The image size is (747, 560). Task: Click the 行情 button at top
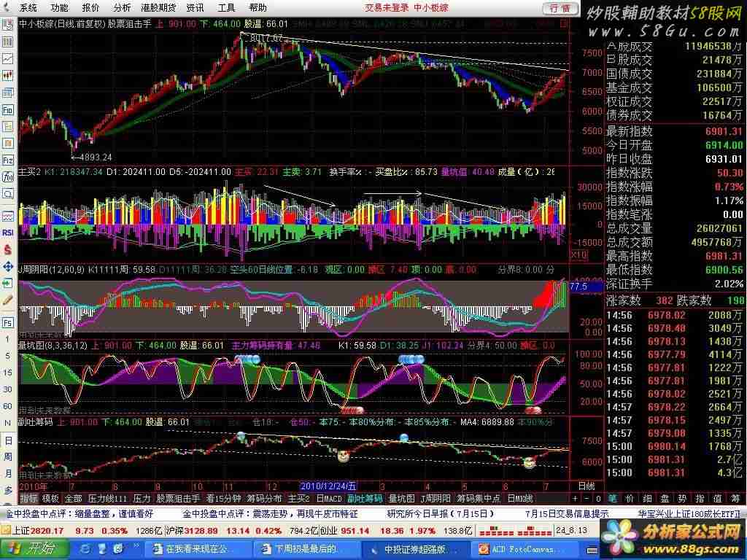(560, 8)
